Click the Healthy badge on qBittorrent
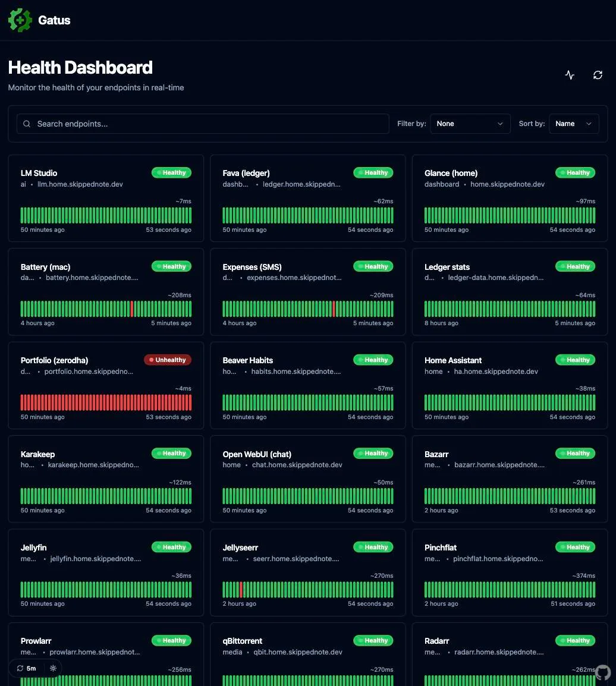 pyautogui.click(x=373, y=640)
